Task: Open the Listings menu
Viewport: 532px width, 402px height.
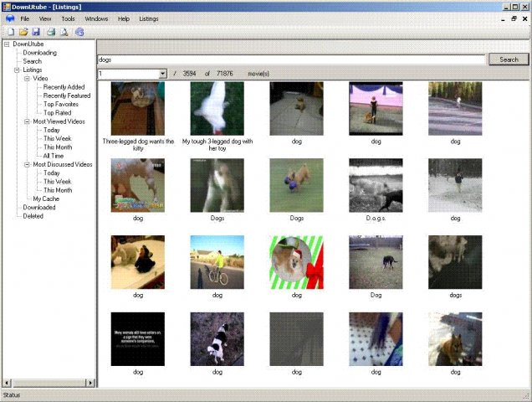Action: [x=149, y=18]
